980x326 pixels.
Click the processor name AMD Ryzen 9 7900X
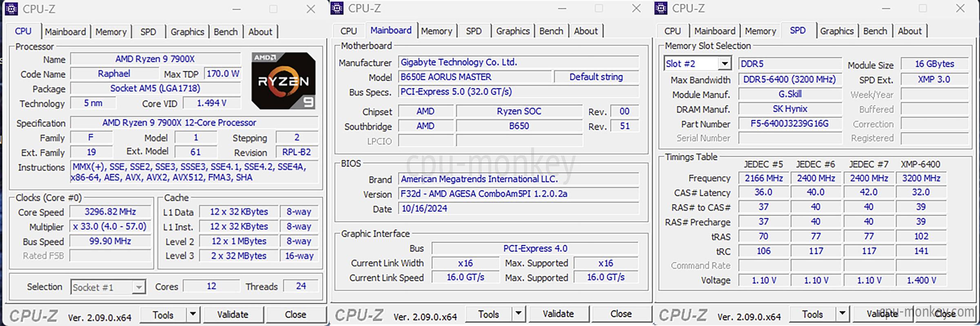click(x=155, y=59)
